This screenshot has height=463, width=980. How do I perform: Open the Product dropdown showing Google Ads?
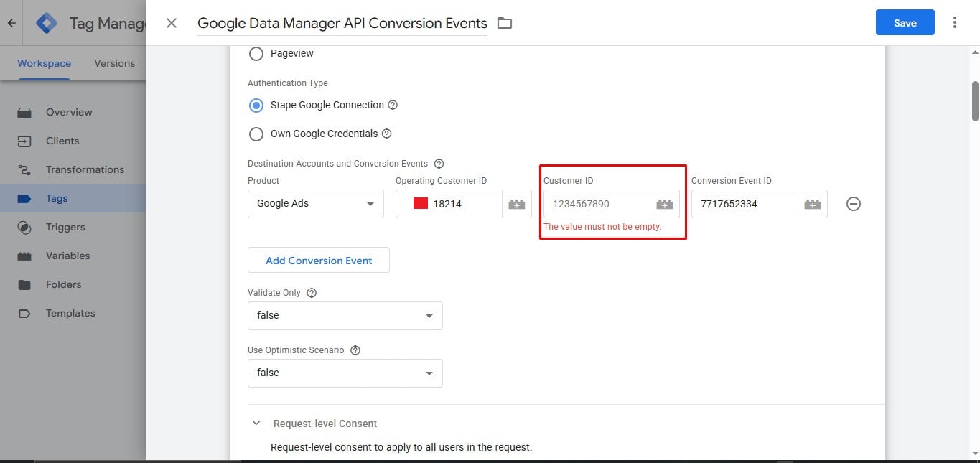pos(316,204)
